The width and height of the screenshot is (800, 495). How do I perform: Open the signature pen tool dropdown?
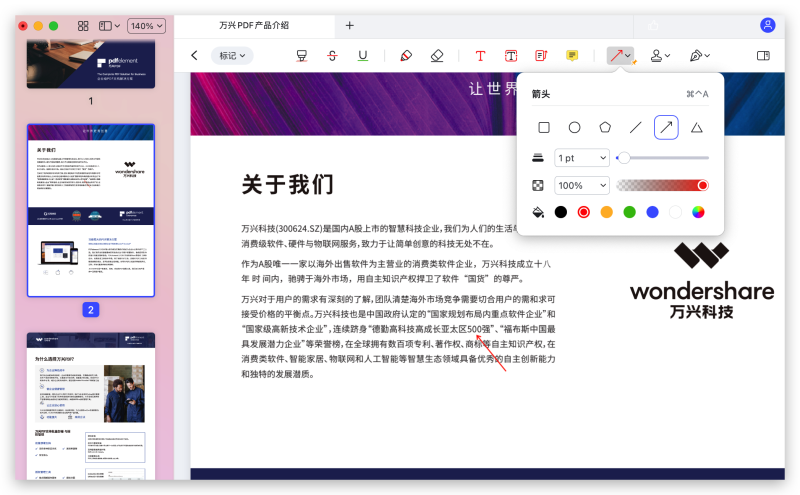pyautogui.click(x=699, y=56)
